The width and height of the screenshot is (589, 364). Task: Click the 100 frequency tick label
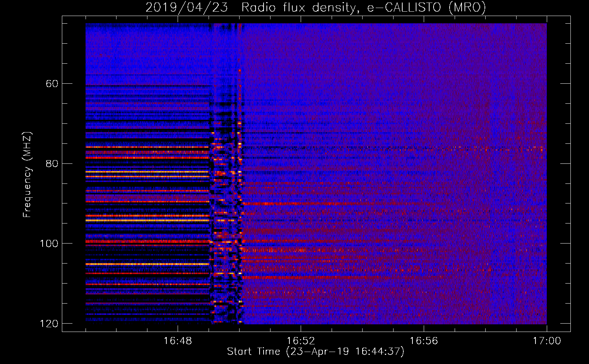(49, 244)
